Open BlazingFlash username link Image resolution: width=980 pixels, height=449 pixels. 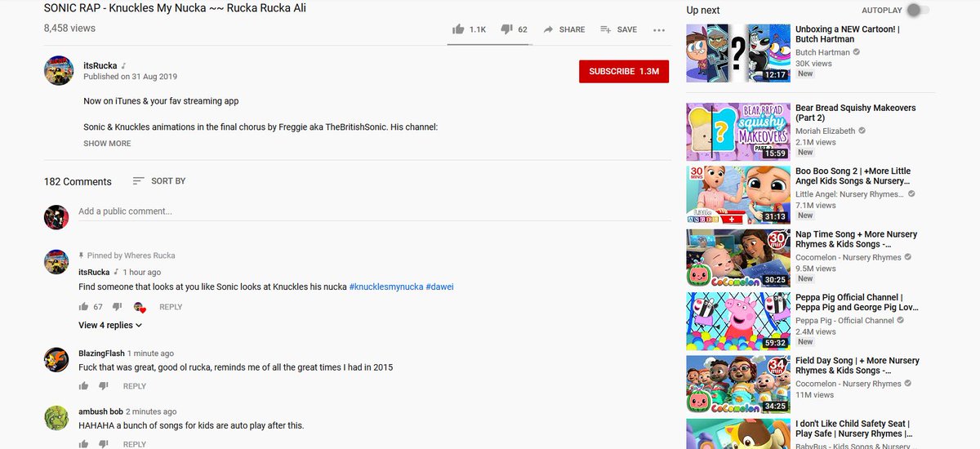coord(101,353)
